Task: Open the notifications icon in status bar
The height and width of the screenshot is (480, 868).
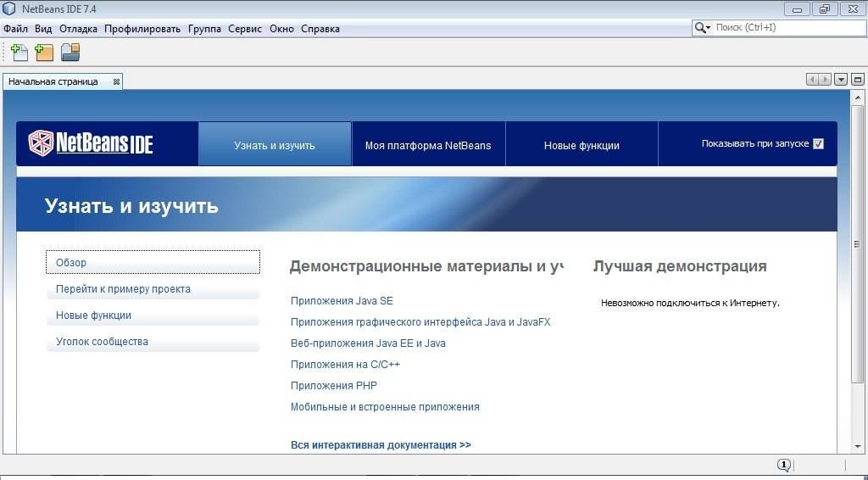Action: (x=784, y=465)
